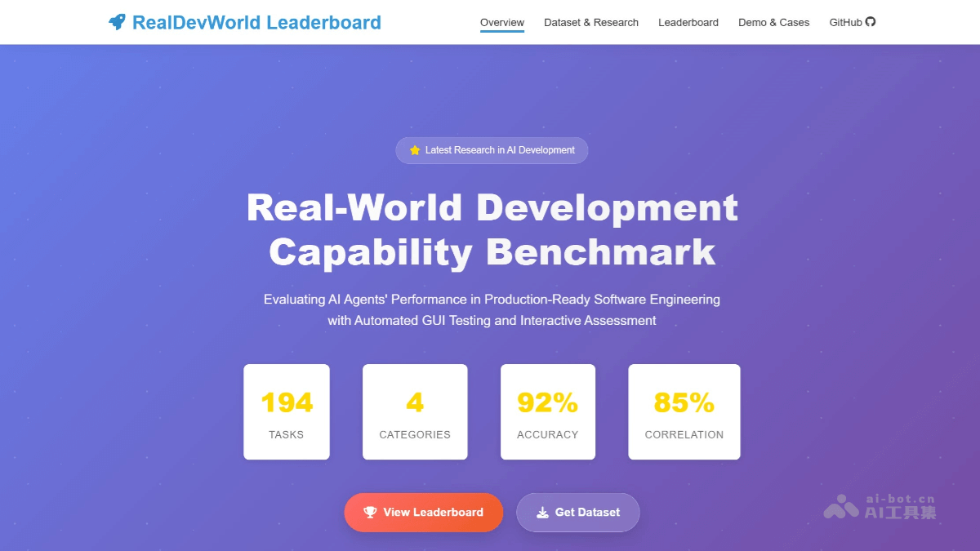Image resolution: width=980 pixels, height=551 pixels.
Task: Click the 92% ACCURACY stat card
Action: [x=548, y=411]
